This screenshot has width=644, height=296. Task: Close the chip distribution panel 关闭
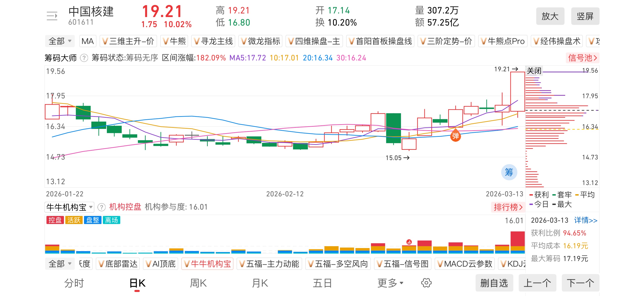pos(534,71)
